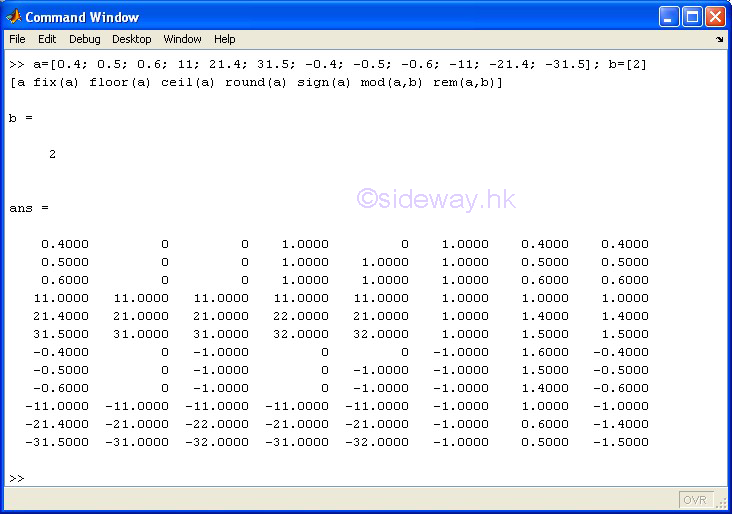Viewport: 732px width, 514px height.
Task: Open the Window menu
Action: (x=182, y=39)
